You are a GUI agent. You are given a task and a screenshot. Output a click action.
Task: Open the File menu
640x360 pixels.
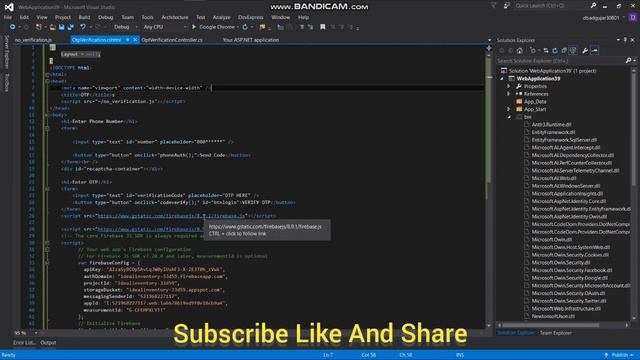pos(8,17)
